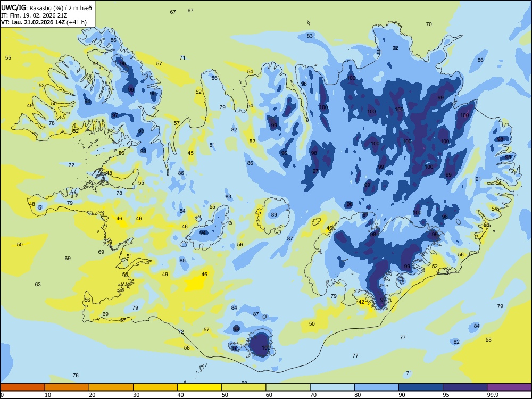532x399 pixels.
Task: Click the '42' humidity value near the south glacier
Action: (361, 302)
